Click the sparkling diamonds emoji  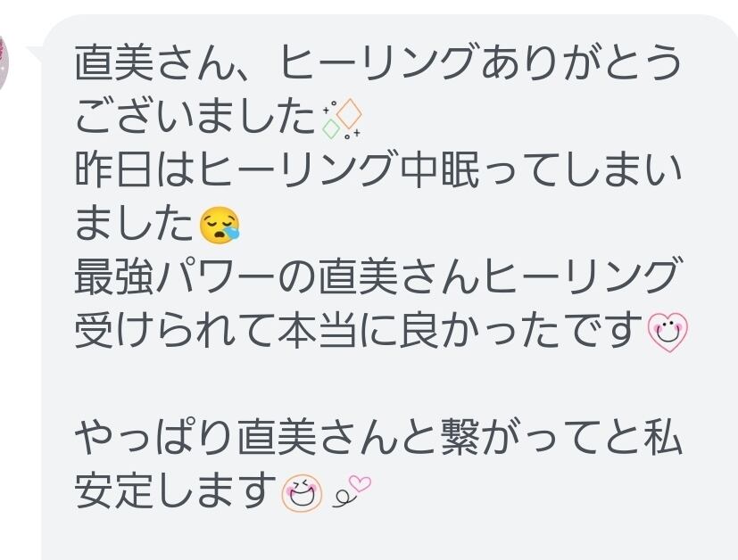pyautogui.click(x=342, y=119)
